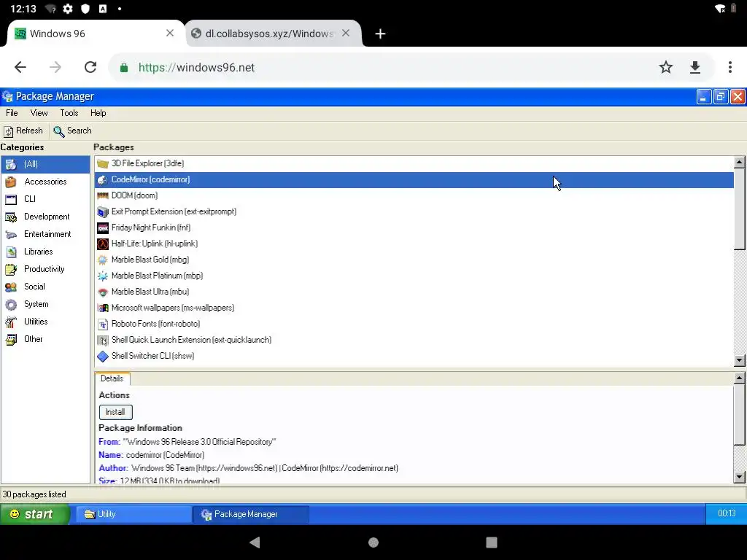
Task: Click the taskbar clock 00:13
Action: (727, 514)
